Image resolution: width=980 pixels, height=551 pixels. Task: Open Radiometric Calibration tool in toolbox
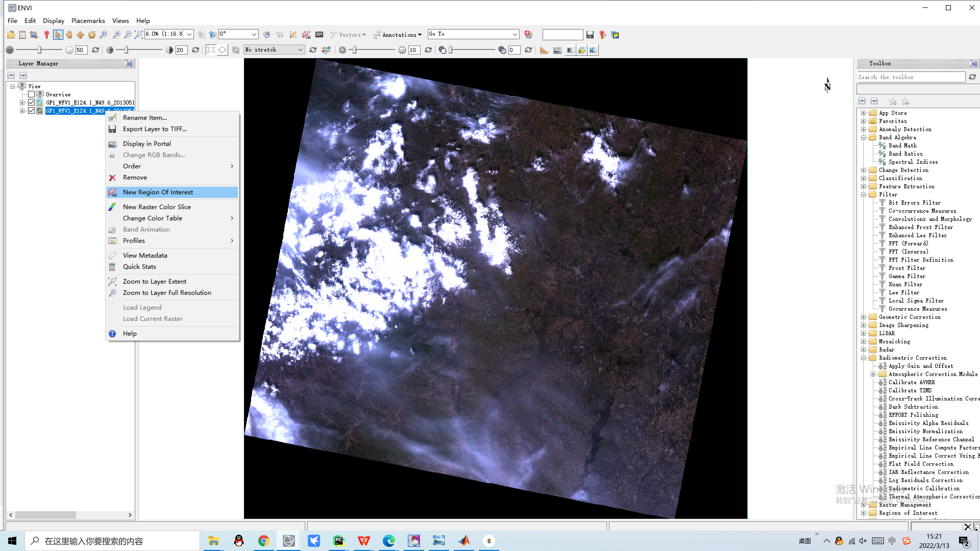pos(924,488)
